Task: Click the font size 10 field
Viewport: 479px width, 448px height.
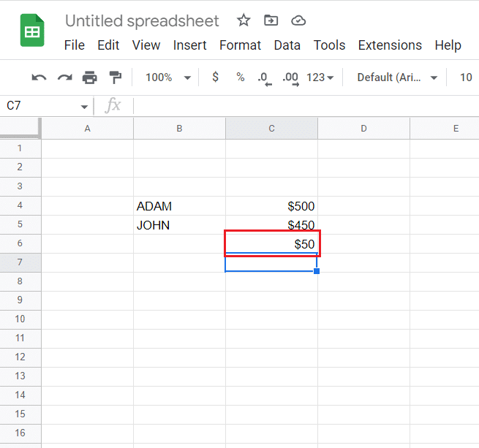Action: pyautogui.click(x=466, y=77)
